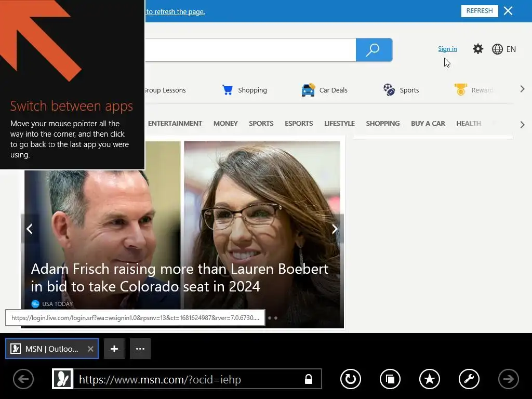Select the SPORTS category
532x399 pixels.
pyautogui.click(x=261, y=124)
